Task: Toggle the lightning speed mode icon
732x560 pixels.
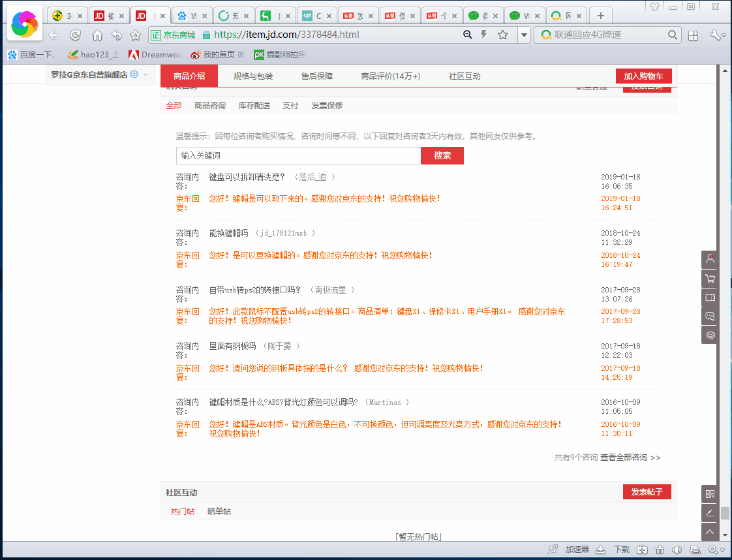Action: click(483, 35)
